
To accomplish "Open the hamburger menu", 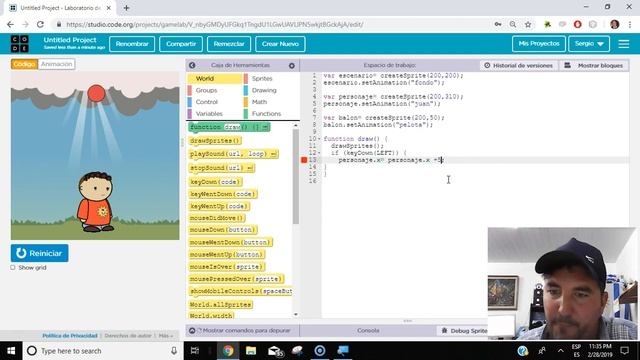I will point(623,44).
